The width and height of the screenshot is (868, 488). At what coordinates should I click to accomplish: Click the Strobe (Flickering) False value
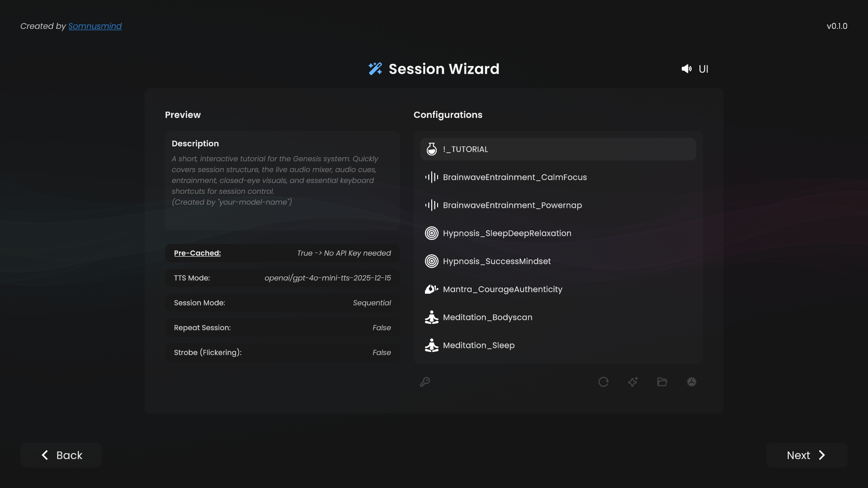pos(382,352)
